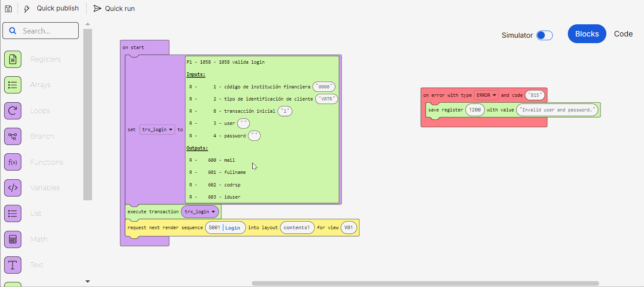The image size is (644, 287).
Task: Switch to the Blocks tab
Action: (x=587, y=34)
